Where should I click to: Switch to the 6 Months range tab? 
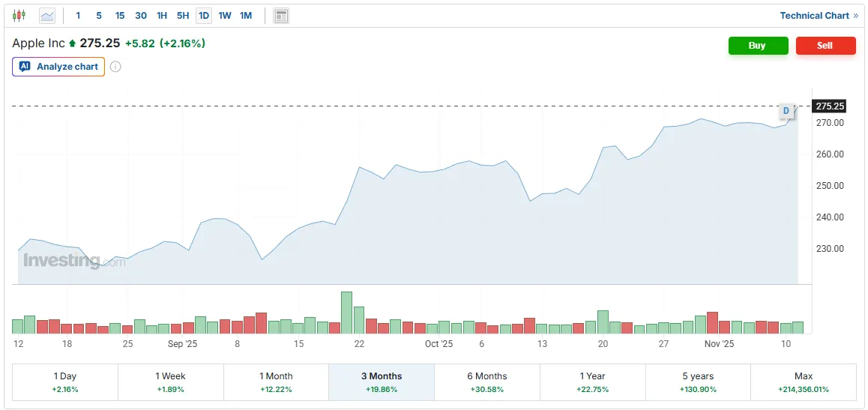tap(486, 382)
